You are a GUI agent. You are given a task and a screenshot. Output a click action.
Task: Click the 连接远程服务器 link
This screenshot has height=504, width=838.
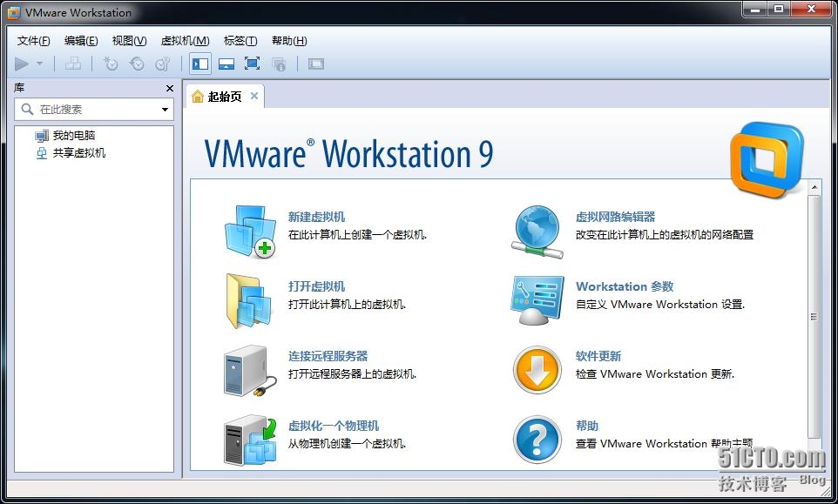[x=328, y=356]
